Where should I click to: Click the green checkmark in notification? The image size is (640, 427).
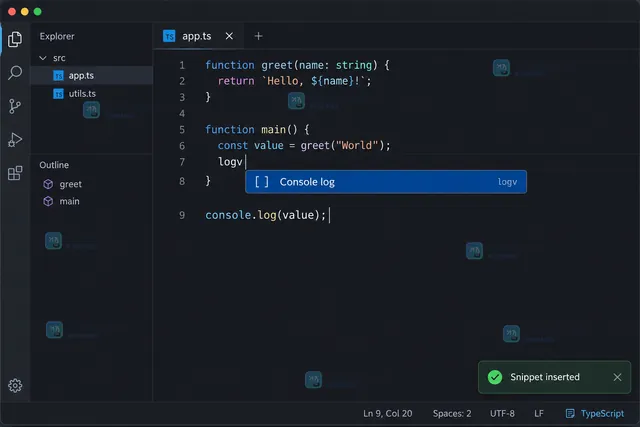pos(495,377)
